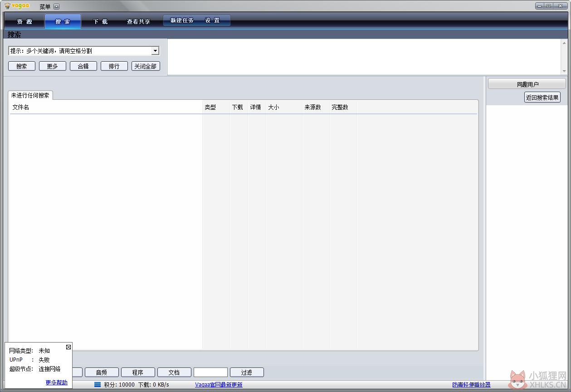571x392 pixels.
Task: Sort by the 大小 column header
Action: [284, 107]
